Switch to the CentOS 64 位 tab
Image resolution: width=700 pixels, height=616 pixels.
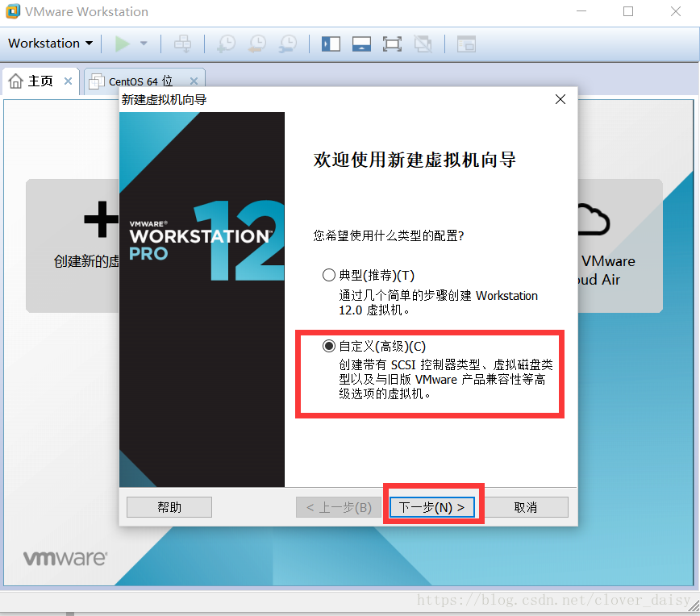click(x=144, y=81)
